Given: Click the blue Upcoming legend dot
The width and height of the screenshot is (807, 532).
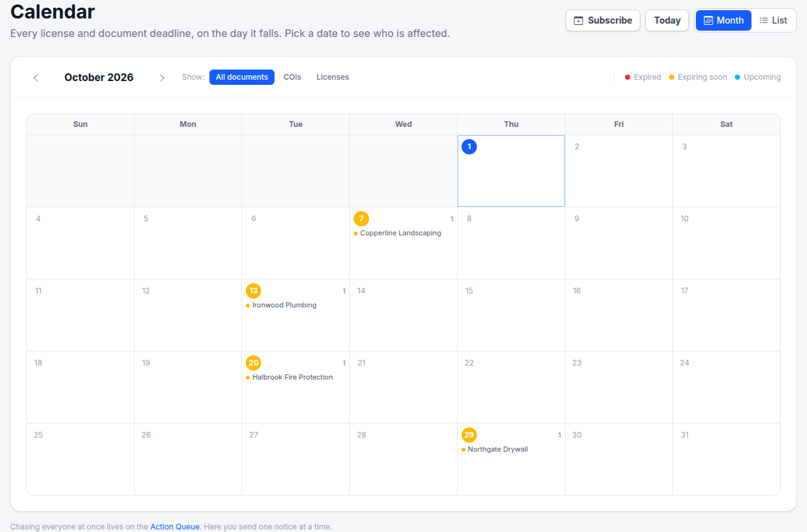Looking at the screenshot, I should click(x=737, y=77).
